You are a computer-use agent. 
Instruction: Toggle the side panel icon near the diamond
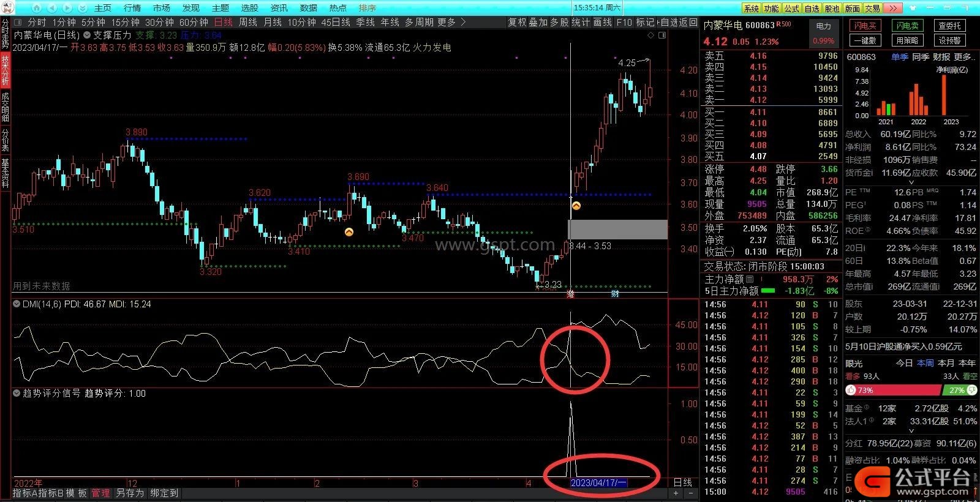662,36
